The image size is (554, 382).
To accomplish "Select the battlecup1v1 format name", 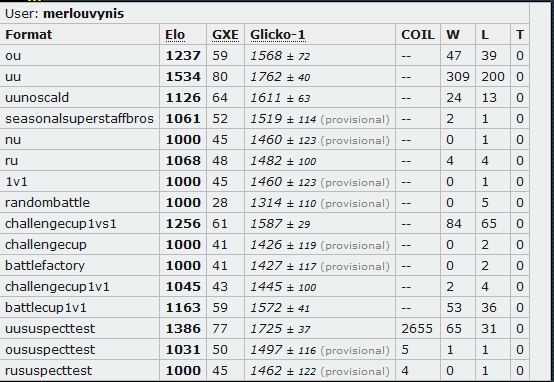I will tap(46, 307).
